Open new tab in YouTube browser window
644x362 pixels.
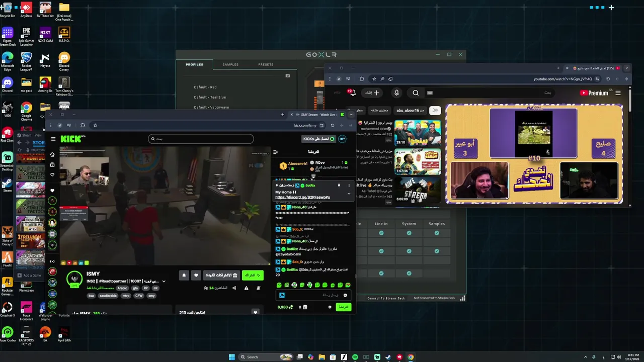558,68
